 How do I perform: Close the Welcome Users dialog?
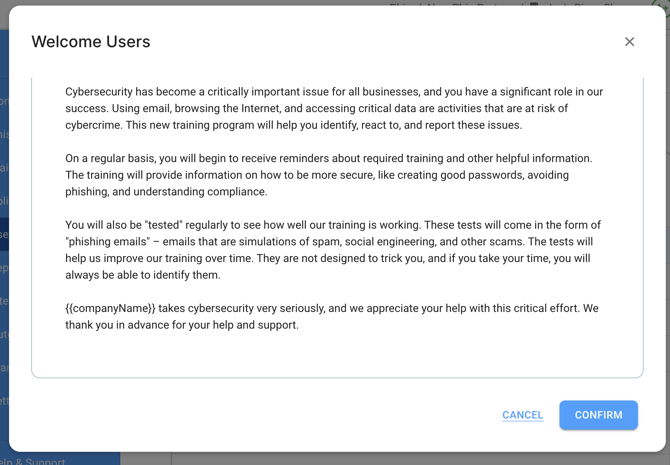[x=629, y=41]
